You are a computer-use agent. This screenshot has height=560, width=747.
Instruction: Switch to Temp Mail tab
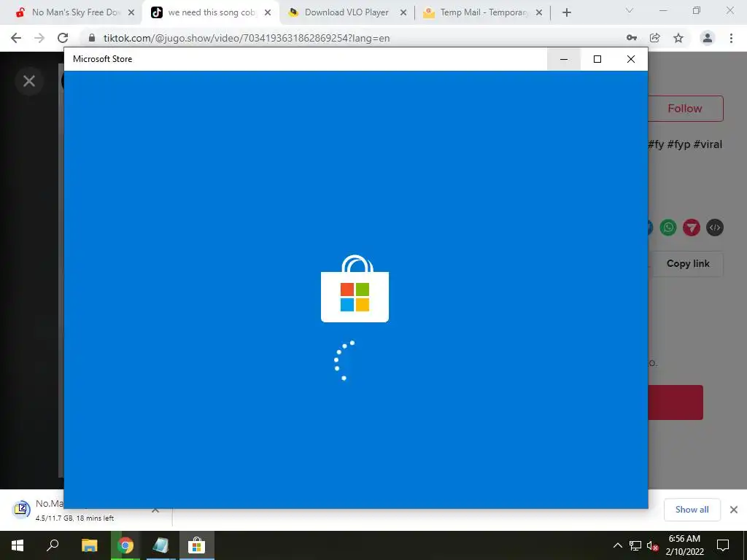[481, 12]
